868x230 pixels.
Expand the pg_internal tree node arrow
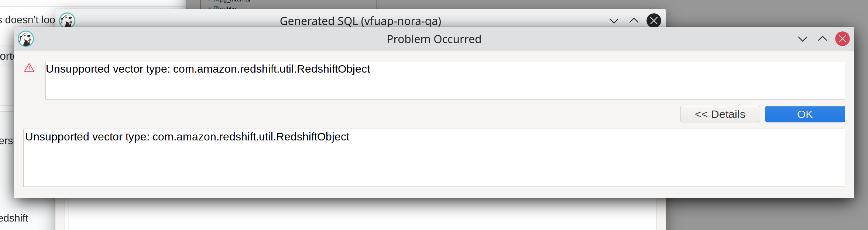pos(209,1)
